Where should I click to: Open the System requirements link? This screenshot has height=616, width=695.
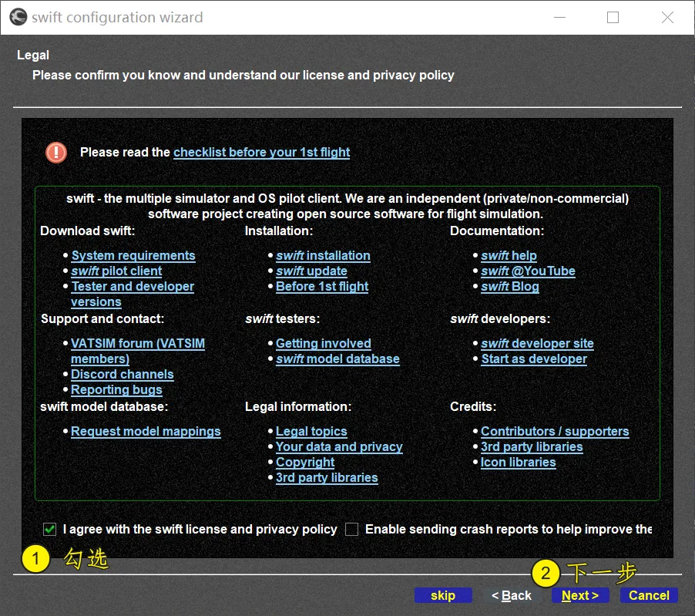(x=133, y=255)
